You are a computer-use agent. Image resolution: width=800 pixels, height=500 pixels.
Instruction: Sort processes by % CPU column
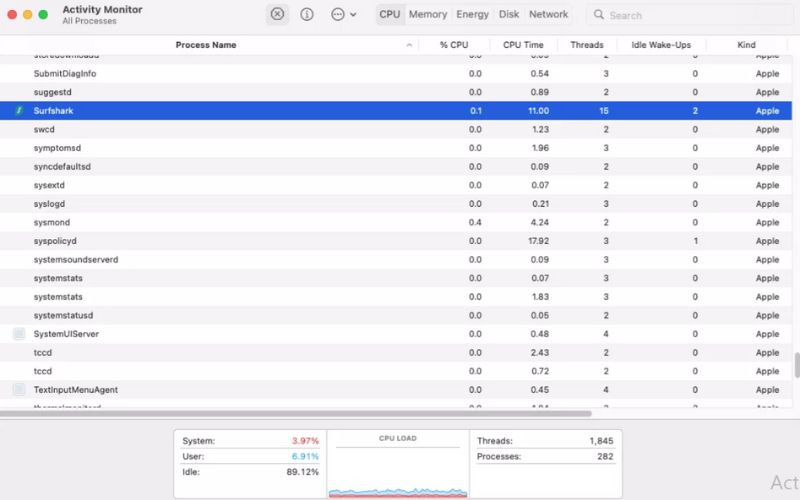(454, 45)
